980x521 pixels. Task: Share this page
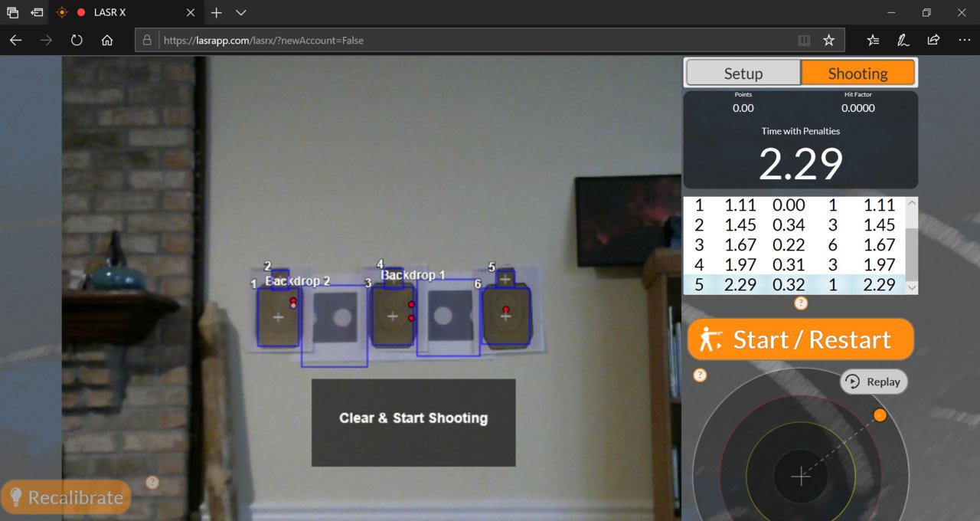pyautogui.click(x=933, y=40)
